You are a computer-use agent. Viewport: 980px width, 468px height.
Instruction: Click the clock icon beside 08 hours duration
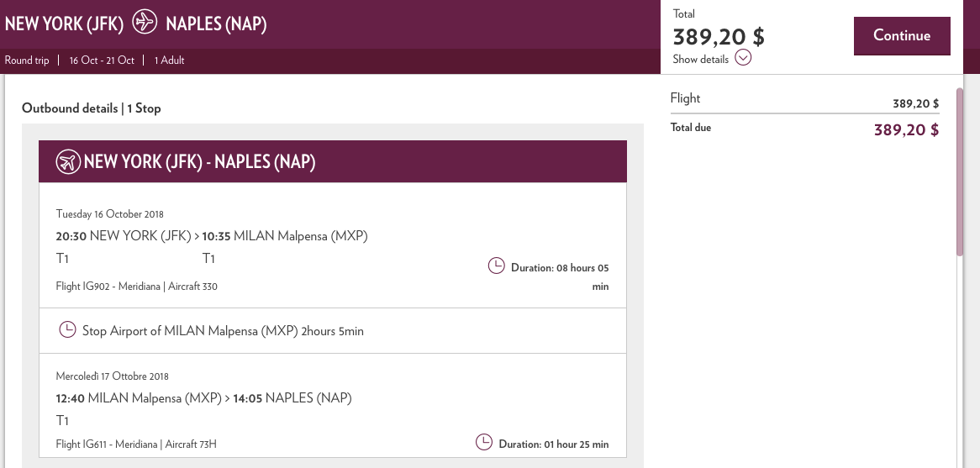[497, 266]
